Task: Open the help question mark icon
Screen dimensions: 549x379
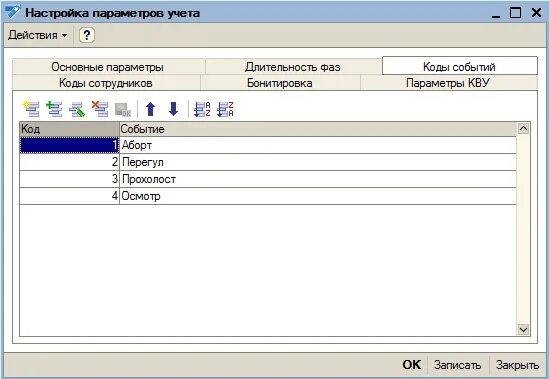Action: click(x=86, y=35)
